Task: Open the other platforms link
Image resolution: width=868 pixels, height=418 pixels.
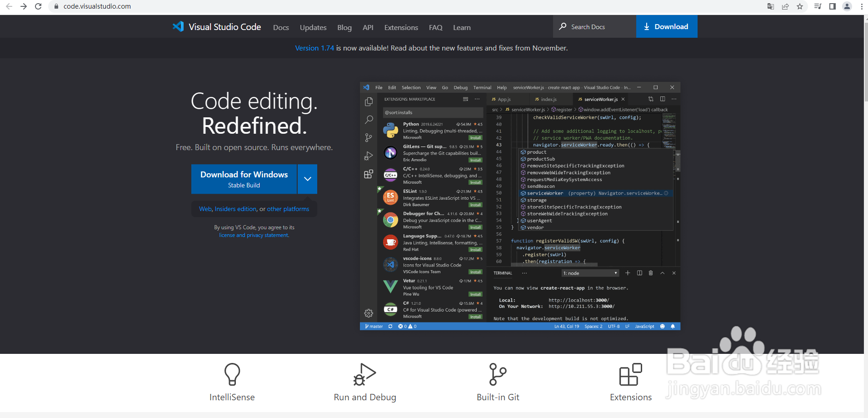Action: tap(288, 209)
